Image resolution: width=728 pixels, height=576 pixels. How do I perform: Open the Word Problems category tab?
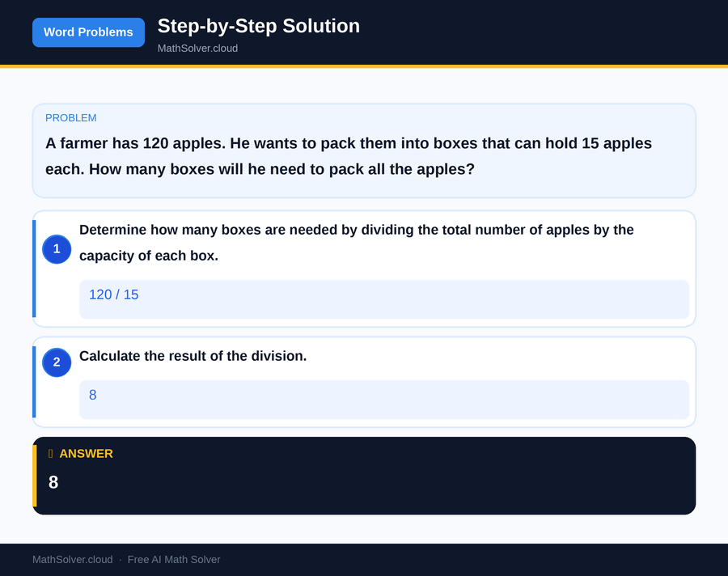(x=88, y=32)
